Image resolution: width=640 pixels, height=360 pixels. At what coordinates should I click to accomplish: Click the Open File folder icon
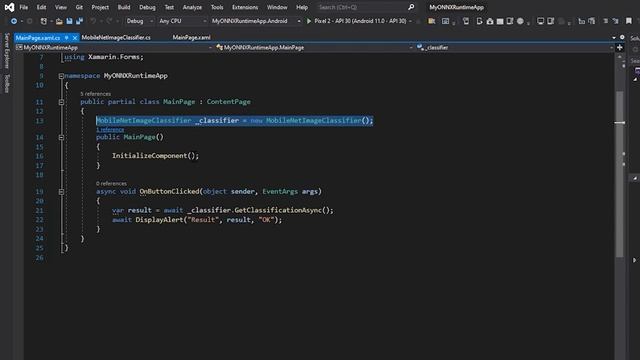(59, 21)
